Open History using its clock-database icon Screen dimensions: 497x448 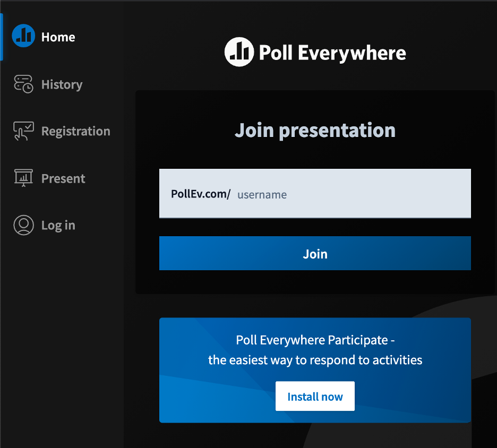coord(23,84)
